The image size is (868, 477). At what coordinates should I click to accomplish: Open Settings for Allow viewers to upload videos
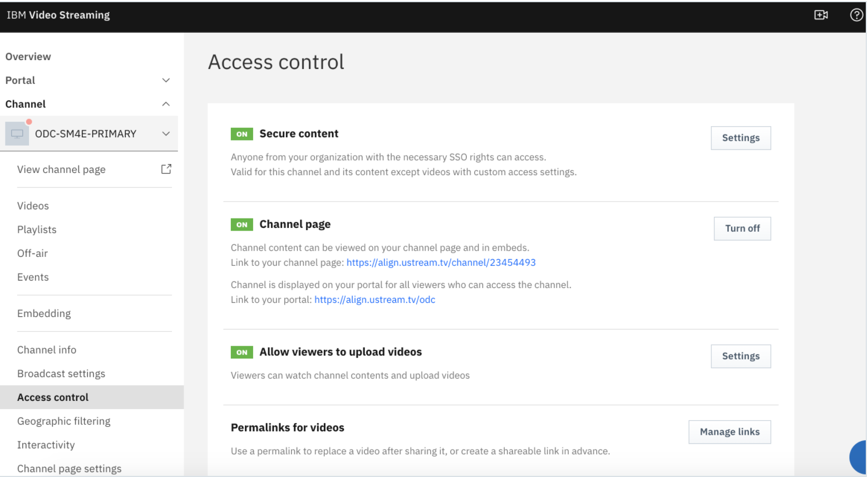(x=741, y=356)
